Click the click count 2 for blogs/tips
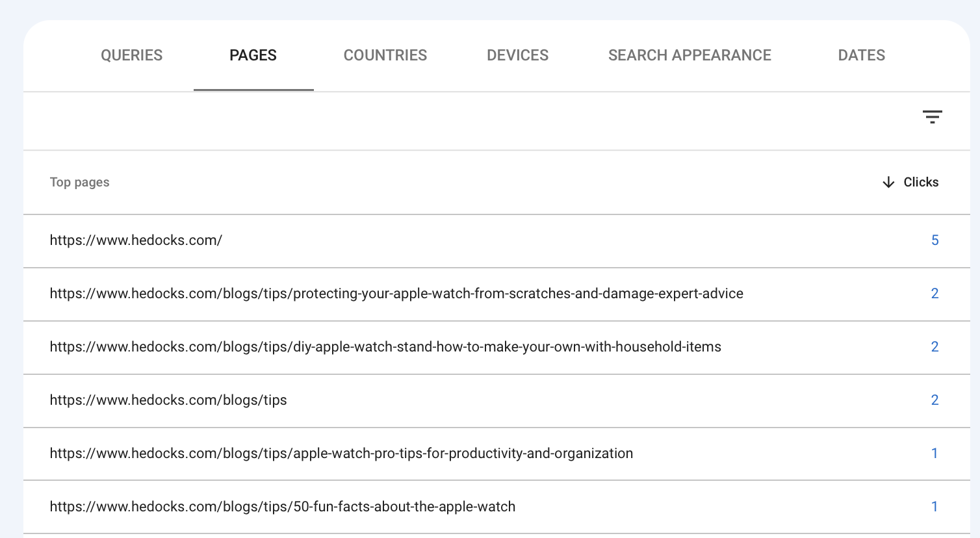This screenshot has width=980, height=538. [935, 400]
